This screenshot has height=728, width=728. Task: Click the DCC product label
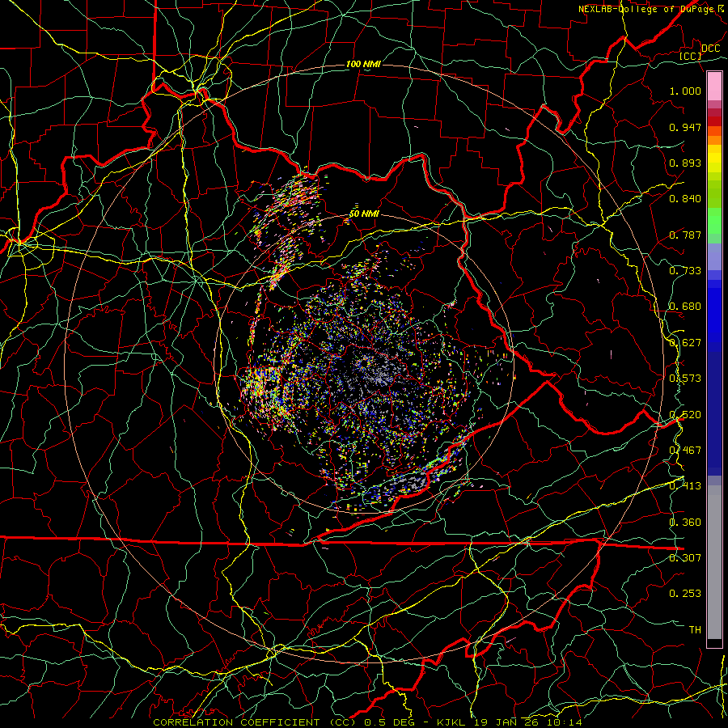pos(710,49)
